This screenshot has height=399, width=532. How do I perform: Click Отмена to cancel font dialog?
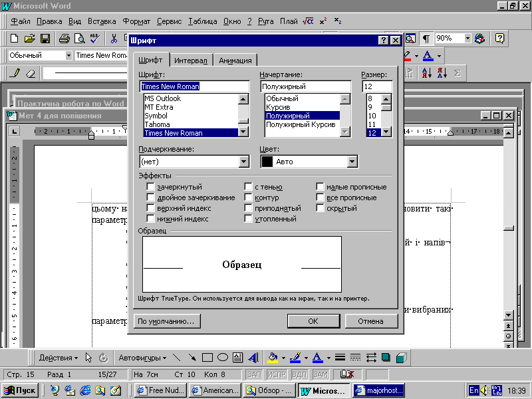pos(371,321)
